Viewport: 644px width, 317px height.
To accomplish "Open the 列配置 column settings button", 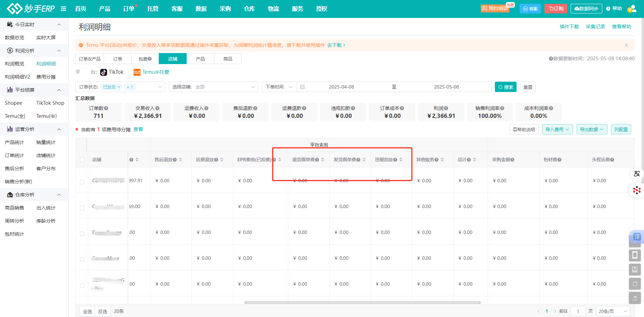I will [621, 130].
